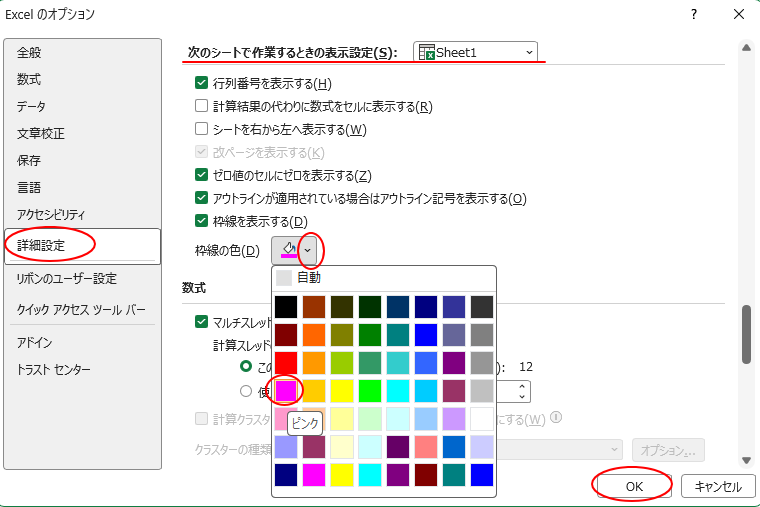Choose the coral salmon swatch
Screen dimensions: 760x507
tap(426, 447)
